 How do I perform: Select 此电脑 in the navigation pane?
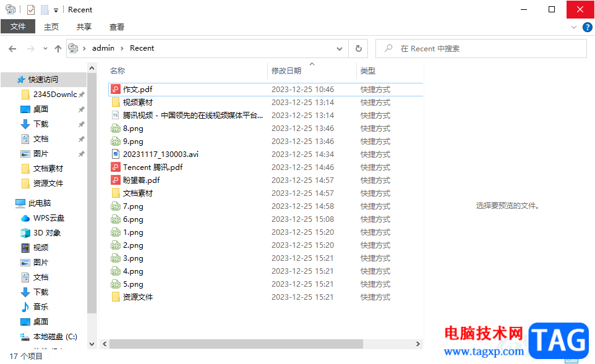pos(40,203)
